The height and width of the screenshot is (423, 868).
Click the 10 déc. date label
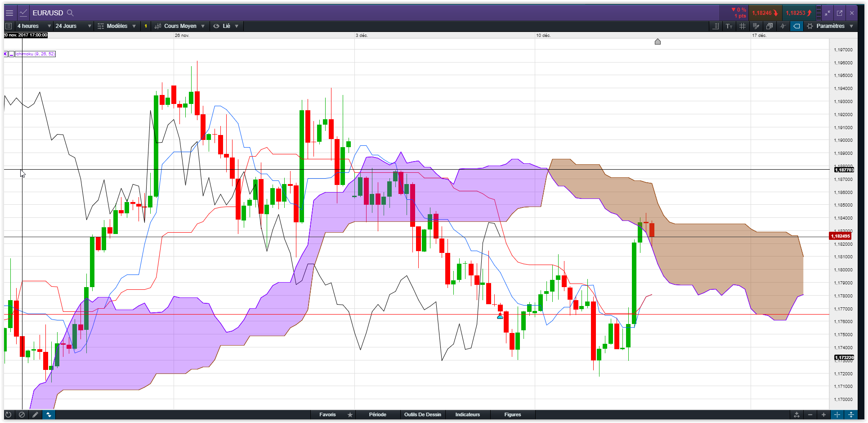[x=543, y=36]
